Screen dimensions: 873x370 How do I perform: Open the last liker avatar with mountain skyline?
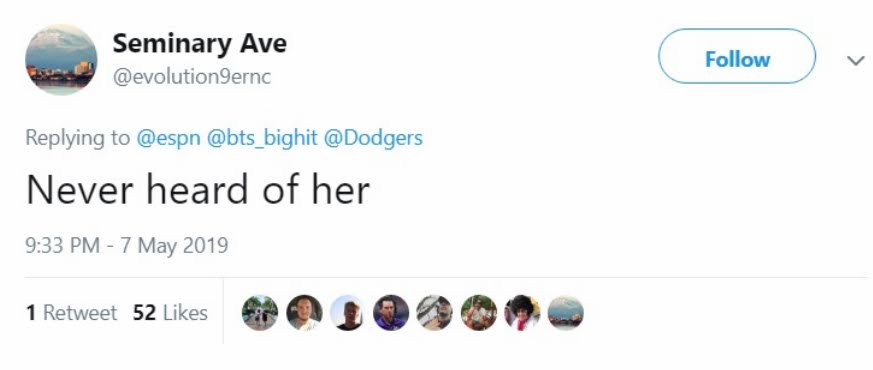566,313
